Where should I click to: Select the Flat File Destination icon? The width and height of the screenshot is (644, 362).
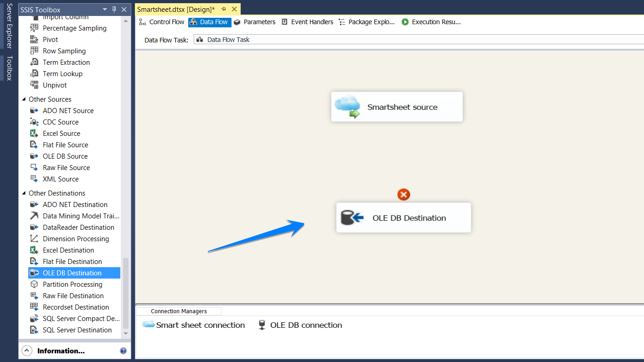click(x=34, y=261)
